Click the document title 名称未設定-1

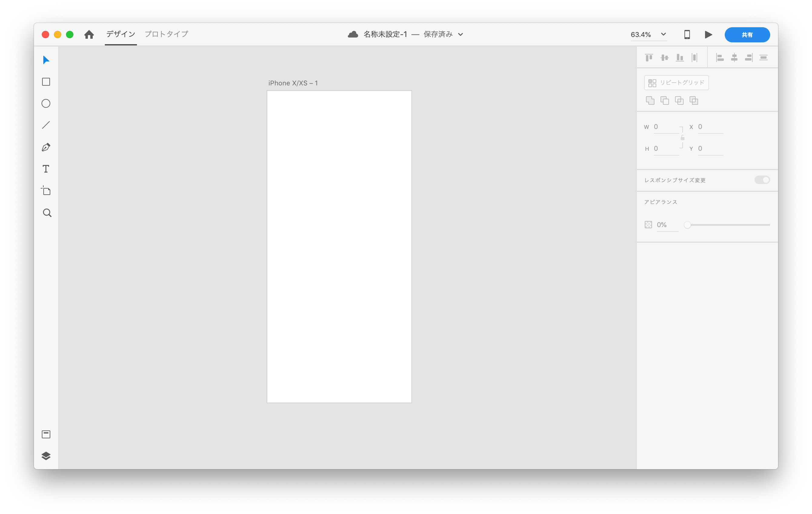point(385,34)
